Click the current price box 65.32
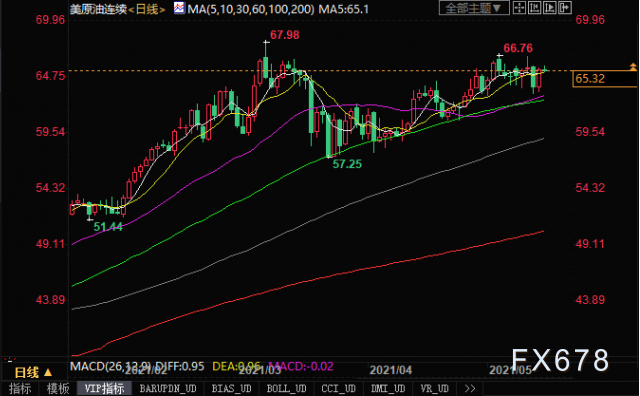 click(x=604, y=78)
